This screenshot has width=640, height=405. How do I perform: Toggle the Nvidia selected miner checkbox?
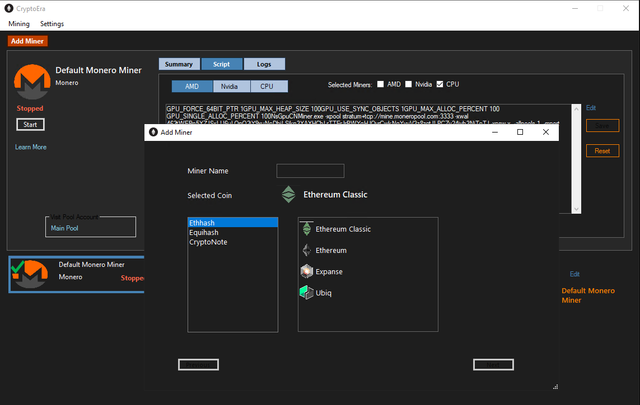[408, 84]
